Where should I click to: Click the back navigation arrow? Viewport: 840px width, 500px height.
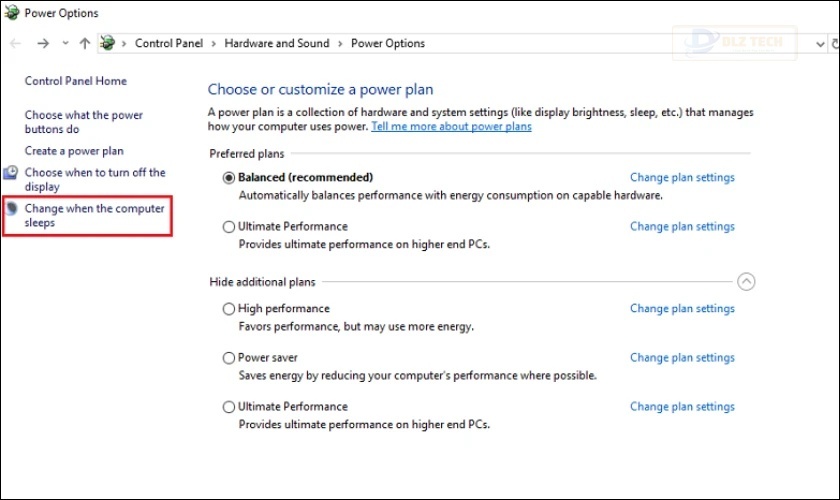click(x=15, y=44)
